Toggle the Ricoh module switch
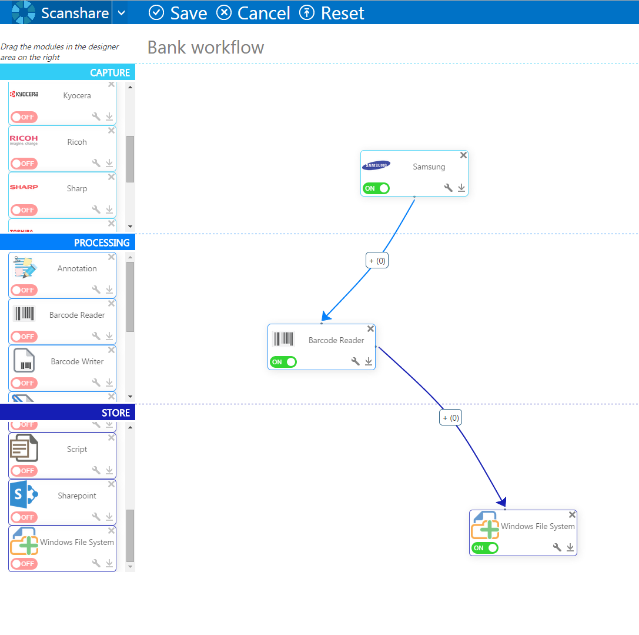The width and height of the screenshot is (639, 635). (24, 163)
